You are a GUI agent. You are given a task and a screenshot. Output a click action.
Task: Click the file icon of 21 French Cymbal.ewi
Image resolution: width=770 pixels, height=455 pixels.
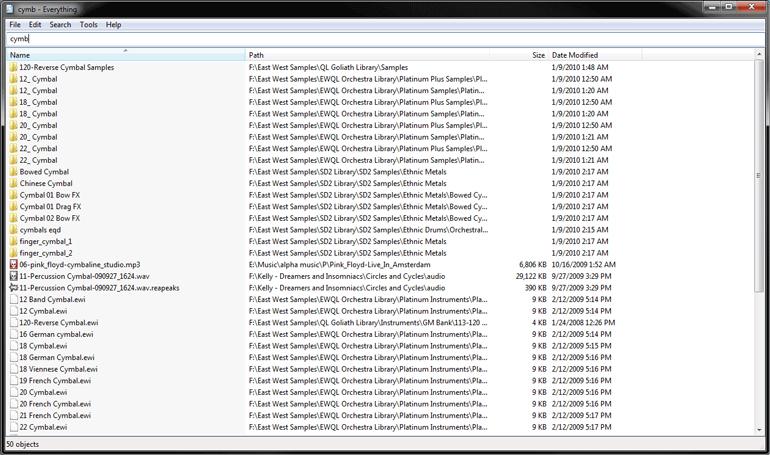[x=14, y=416]
